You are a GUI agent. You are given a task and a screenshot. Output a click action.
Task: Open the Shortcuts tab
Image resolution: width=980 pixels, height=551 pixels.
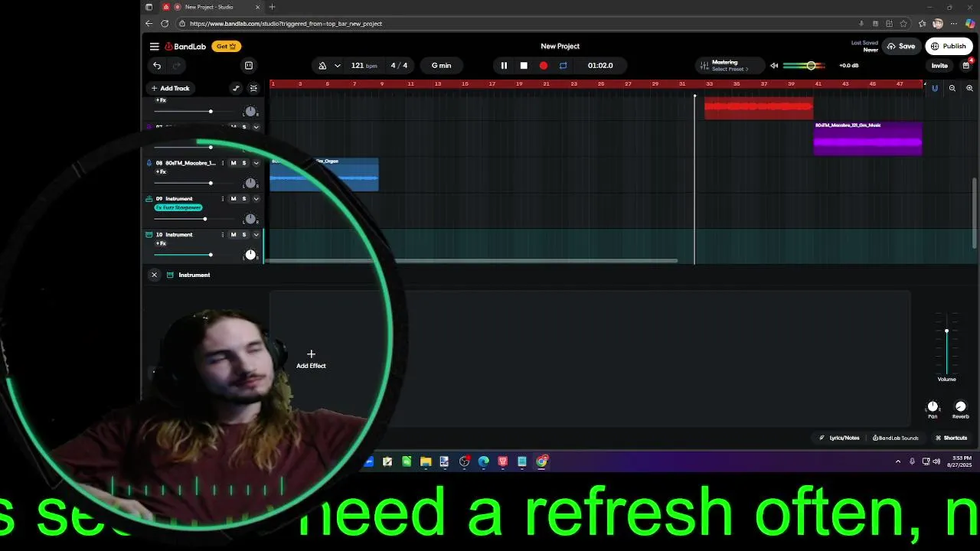(x=951, y=438)
